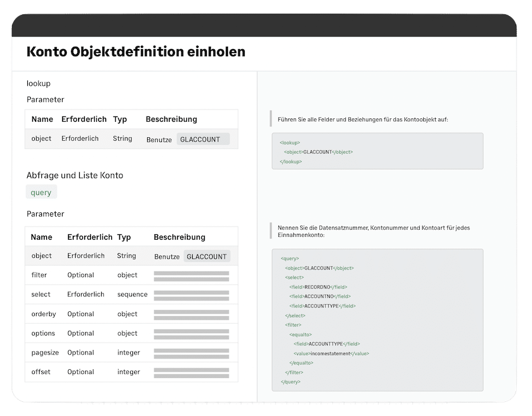Image resolution: width=532 pixels, height=416 pixels.
Task: Click the 'filter' parameter name
Action: pyautogui.click(x=39, y=275)
